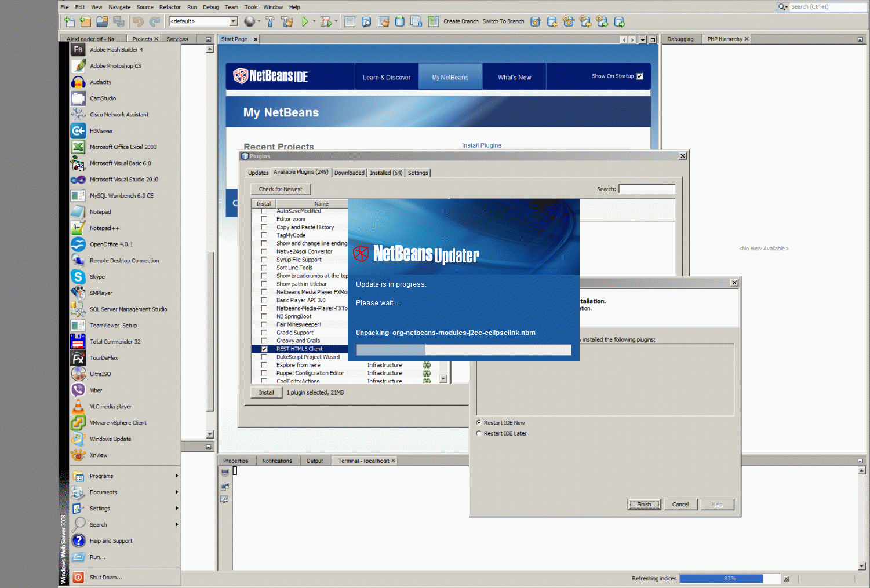Image resolution: width=870 pixels, height=588 pixels.
Task: Click the green Run Project icon
Action: [305, 22]
